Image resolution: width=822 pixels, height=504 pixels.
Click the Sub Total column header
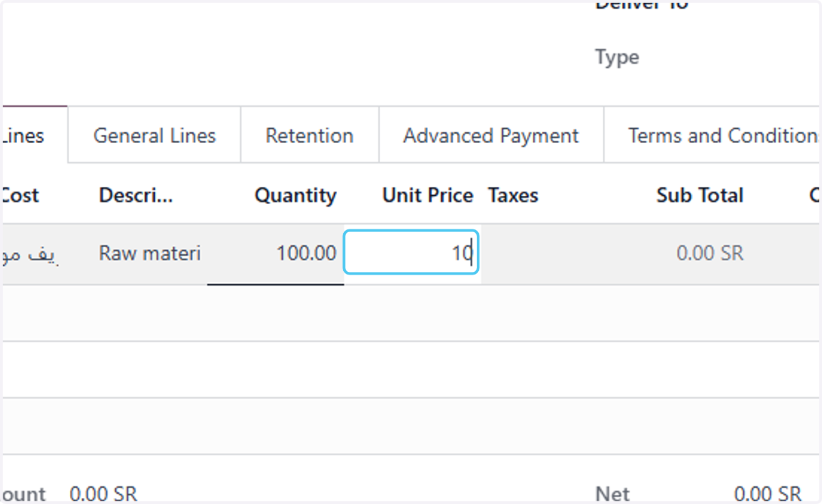pyautogui.click(x=700, y=195)
